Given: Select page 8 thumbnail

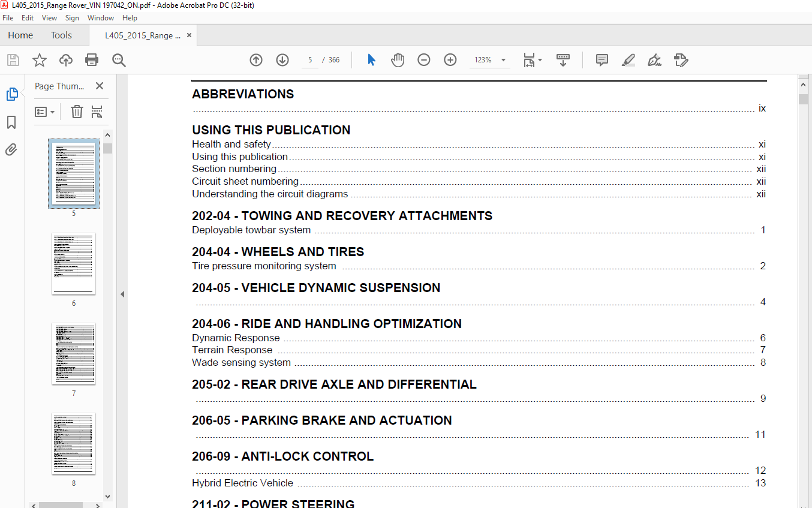Looking at the screenshot, I should 74,444.
